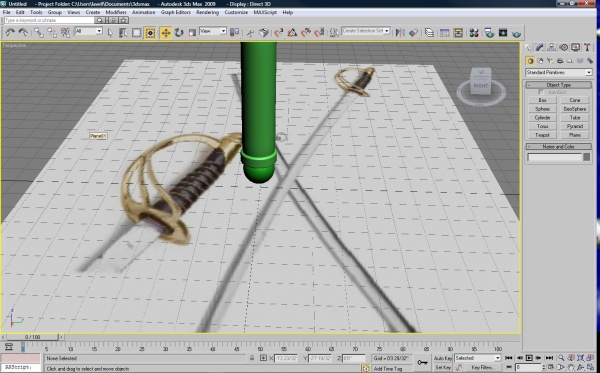Activate the Select and Scale tool
The height and width of the screenshot is (373, 600).
[192, 33]
